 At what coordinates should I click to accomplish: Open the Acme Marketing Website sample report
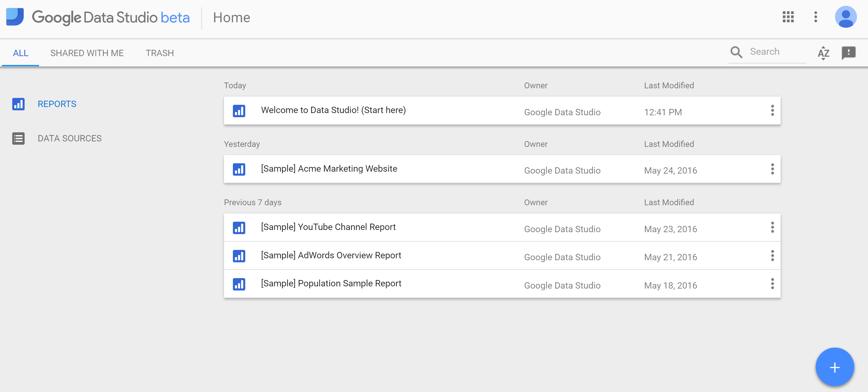329,169
